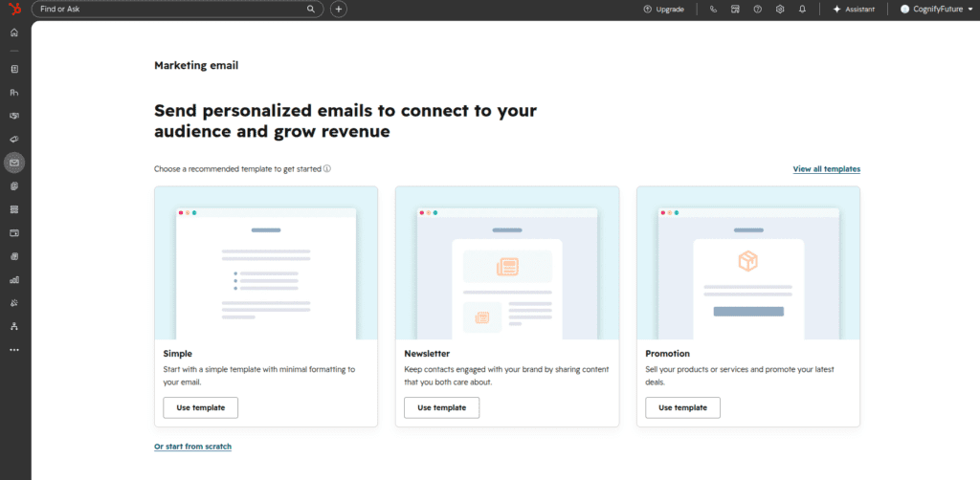Open the settings gear icon
Image resolution: width=980 pixels, height=480 pixels.
click(x=780, y=10)
